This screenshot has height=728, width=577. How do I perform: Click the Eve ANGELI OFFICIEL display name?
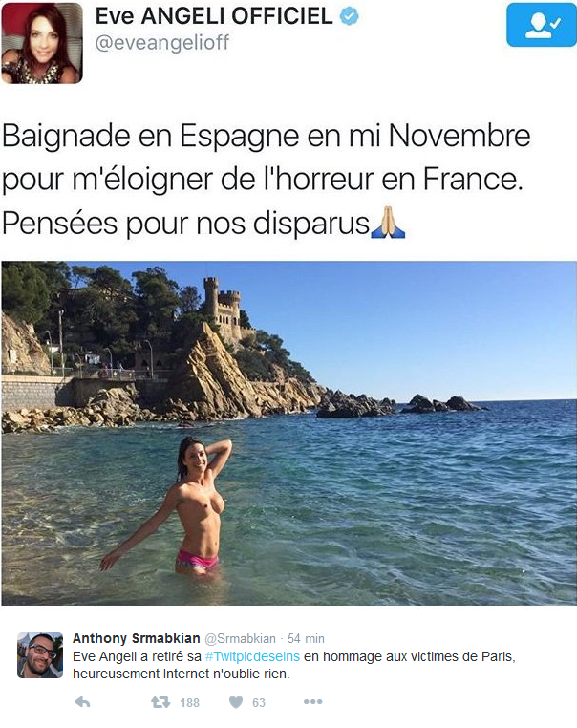click(x=214, y=16)
